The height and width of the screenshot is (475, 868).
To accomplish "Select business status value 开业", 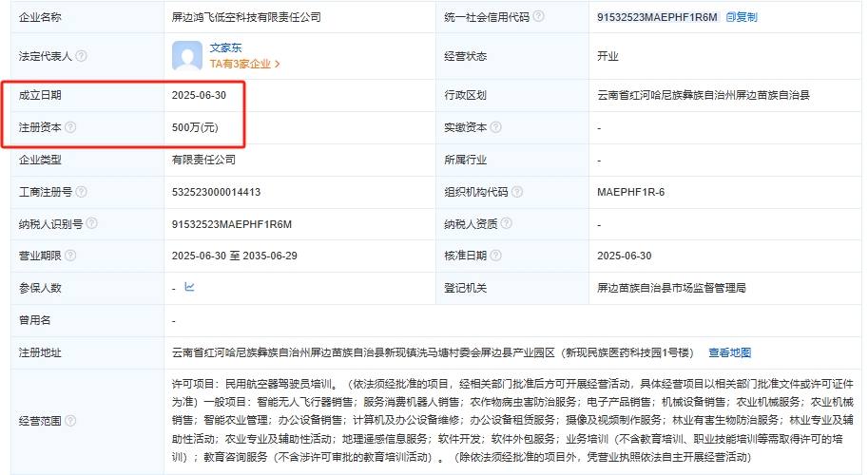I will click(608, 56).
